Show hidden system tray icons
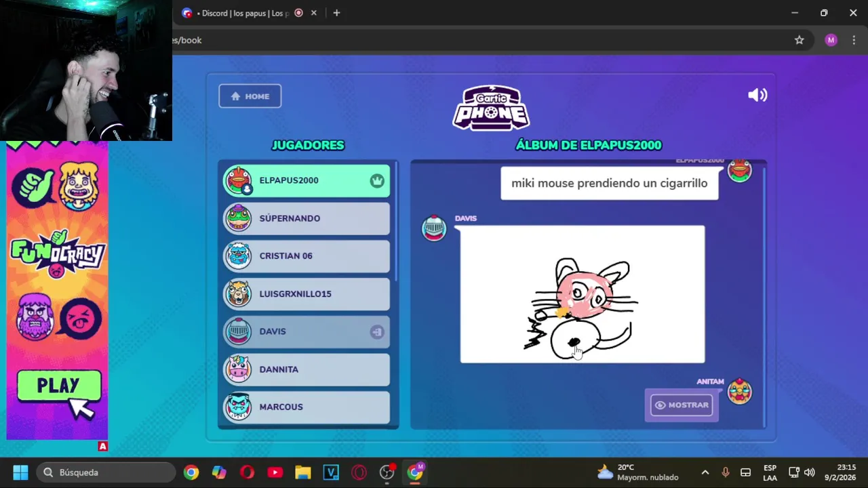Viewport: 868px width, 488px height. (x=705, y=472)
